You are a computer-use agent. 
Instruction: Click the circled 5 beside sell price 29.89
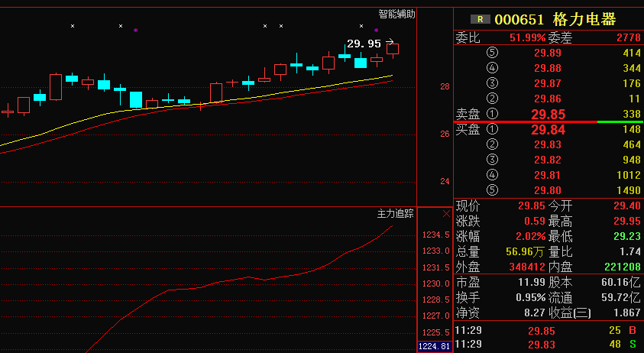[492, 53]
